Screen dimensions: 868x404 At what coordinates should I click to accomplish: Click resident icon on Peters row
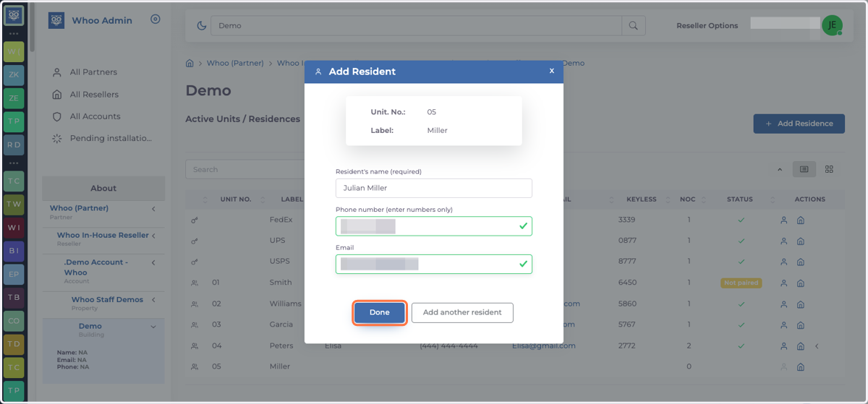click(x=783, y=346)
